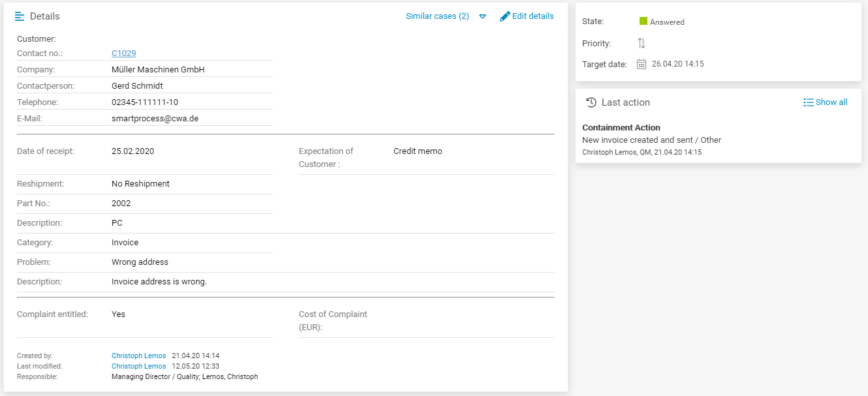This screenshot has width=868, height=396.
Task: Click the telephone number 02345-111111-10
Action: click(145, 102)
